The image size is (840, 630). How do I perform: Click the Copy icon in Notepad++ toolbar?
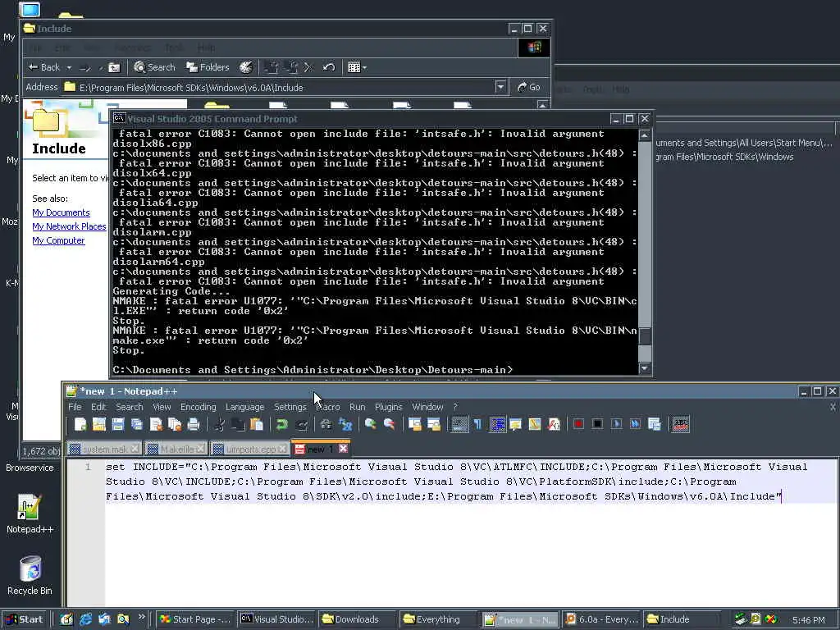pyautogui.click(x=238, y=424)
